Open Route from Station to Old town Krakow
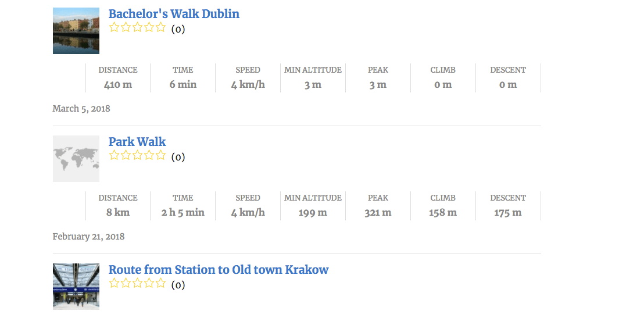644x314 pixels. [x=219, y=270]
